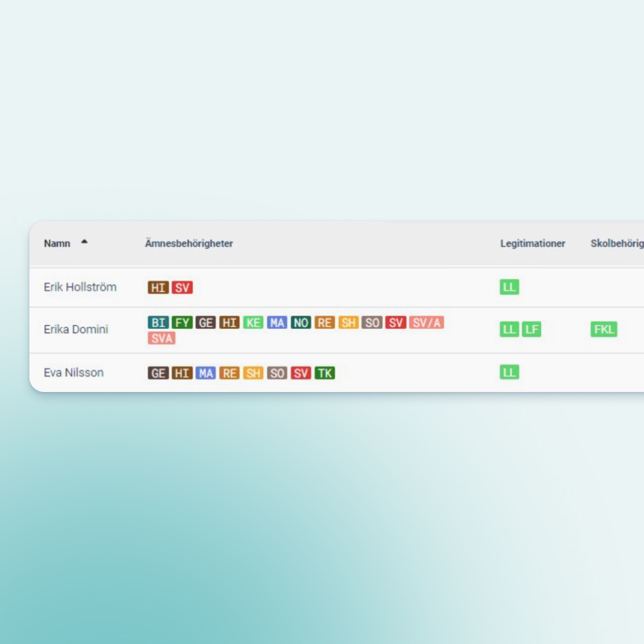The height and width of the screenshot is (644, 644).
Task: Open teacher Erik Hollström's row
Action: (80, 287)
